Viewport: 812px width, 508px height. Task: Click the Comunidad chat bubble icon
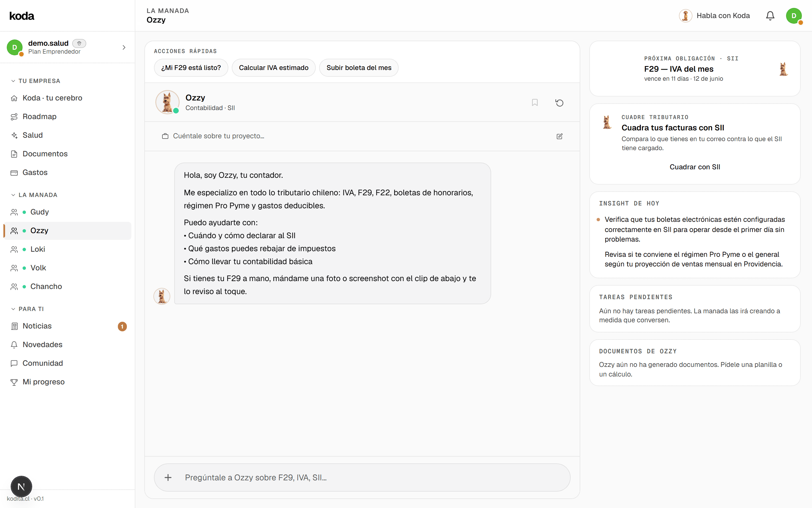coord(14,363)
